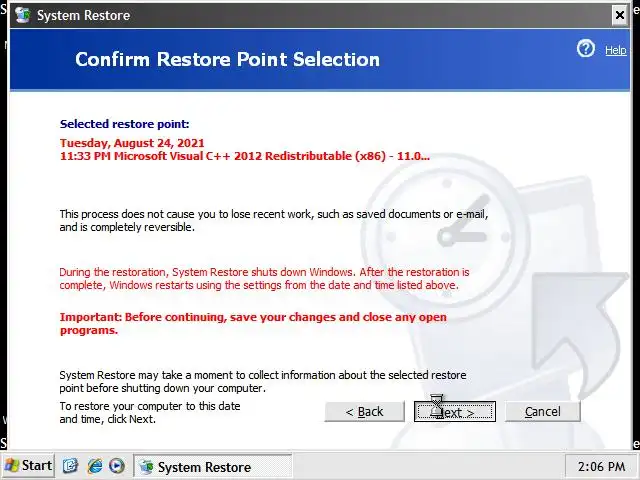Click 'This process does not cause' reversible text
This screenshot has height=480, width=640.
tap(274, 220)
